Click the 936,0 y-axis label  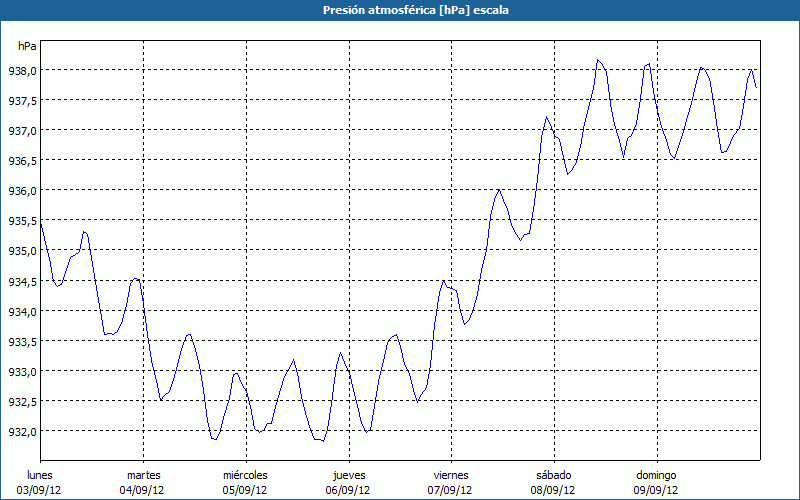tap(23, 191)
